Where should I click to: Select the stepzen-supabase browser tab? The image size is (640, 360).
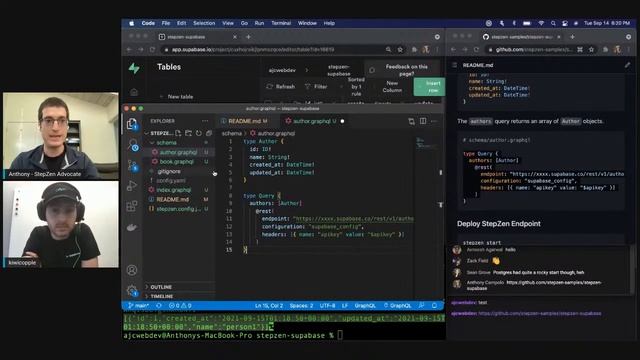198,37
